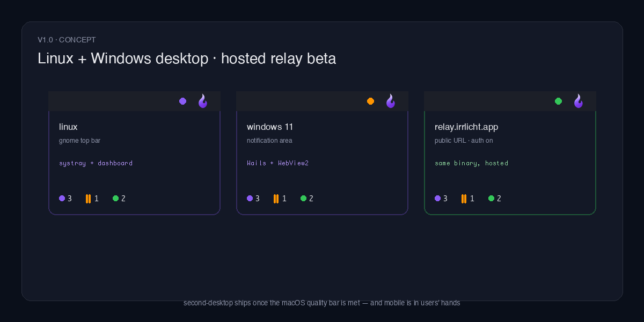Click purple dot count 3 in linux card
644x322 pixels.
[65, 199]
